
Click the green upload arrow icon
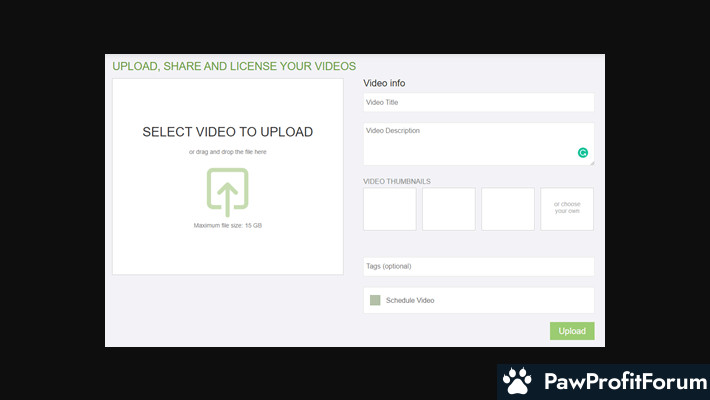tap(227, 193)
